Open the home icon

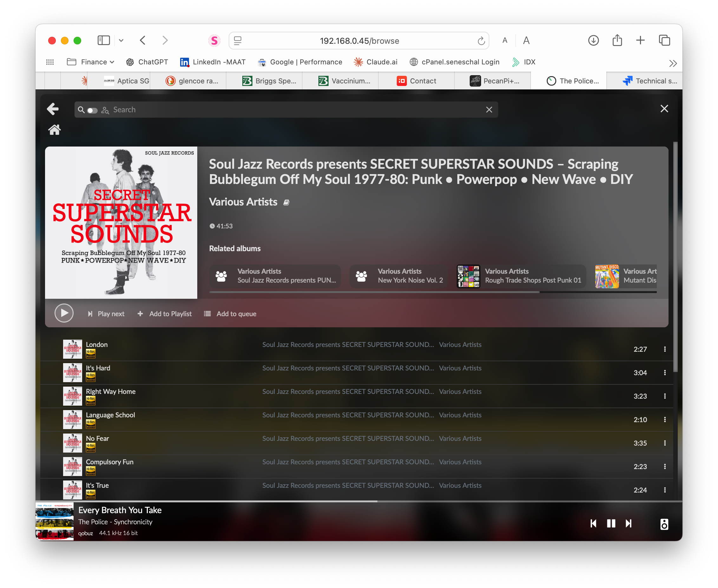[54, 130]
